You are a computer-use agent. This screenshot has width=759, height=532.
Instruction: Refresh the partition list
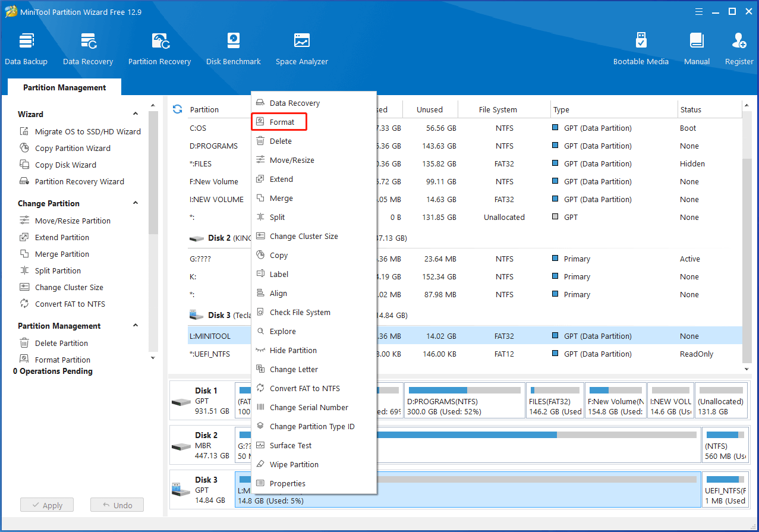(x=177, y=109)
